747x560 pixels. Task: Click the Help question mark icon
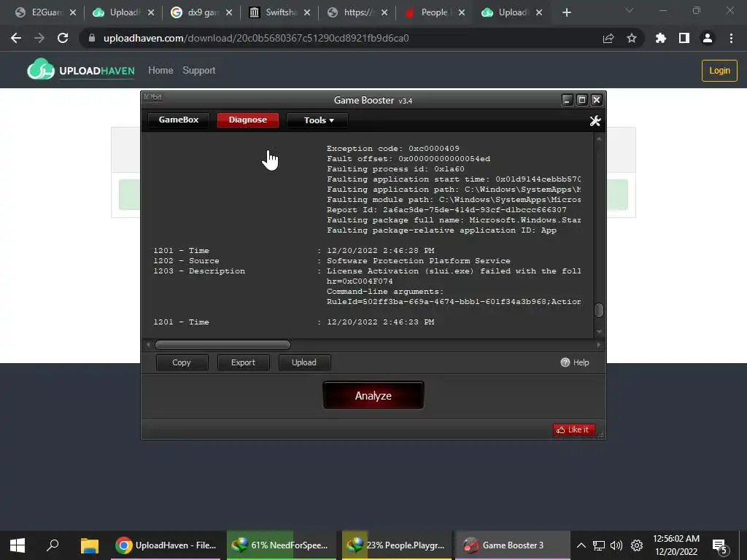point(565,362)
